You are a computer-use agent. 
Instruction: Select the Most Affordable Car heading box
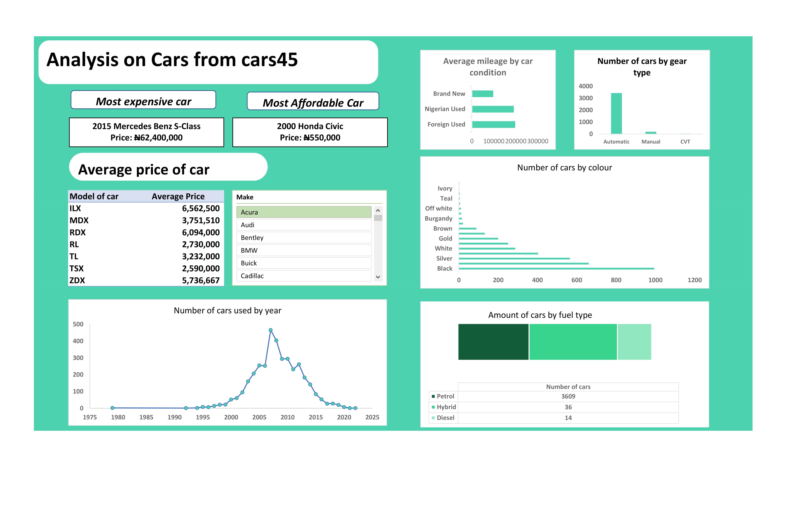[x=313, y=101]
